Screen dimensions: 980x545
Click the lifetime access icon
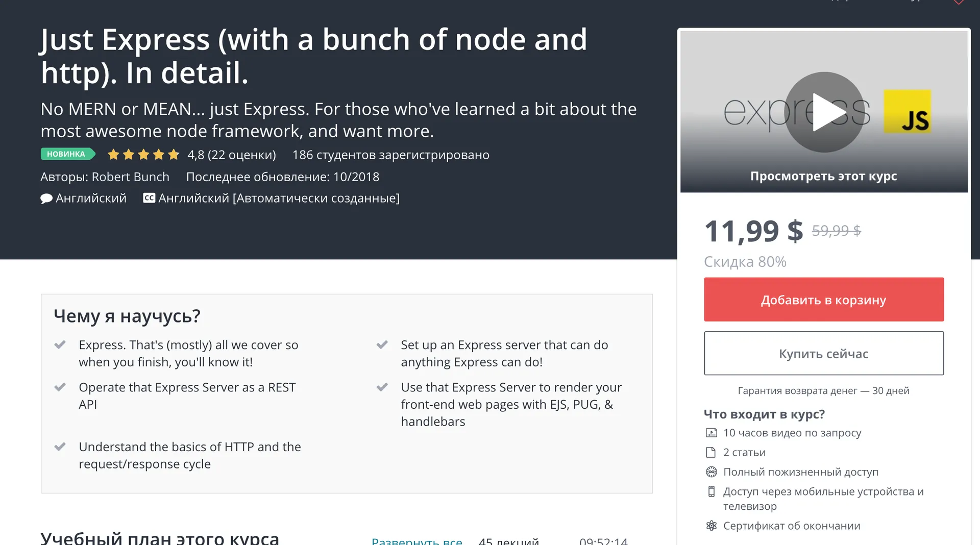[711, 472]
